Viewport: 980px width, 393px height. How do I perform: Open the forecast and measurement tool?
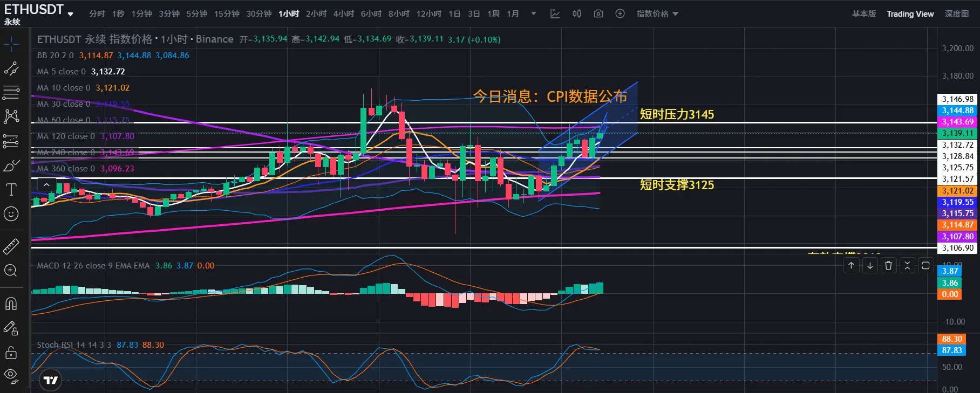point(11,141)
